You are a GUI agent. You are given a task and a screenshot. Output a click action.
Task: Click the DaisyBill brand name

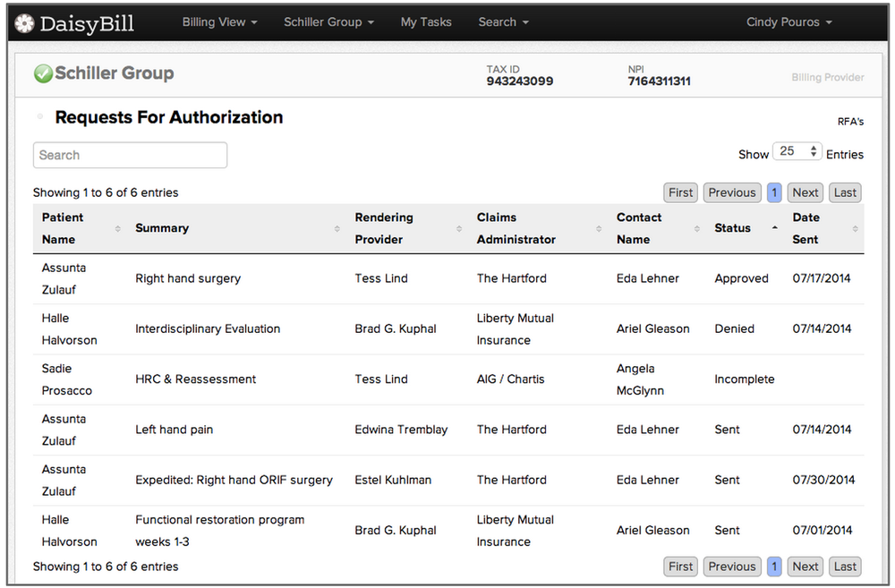pos(87,23)
